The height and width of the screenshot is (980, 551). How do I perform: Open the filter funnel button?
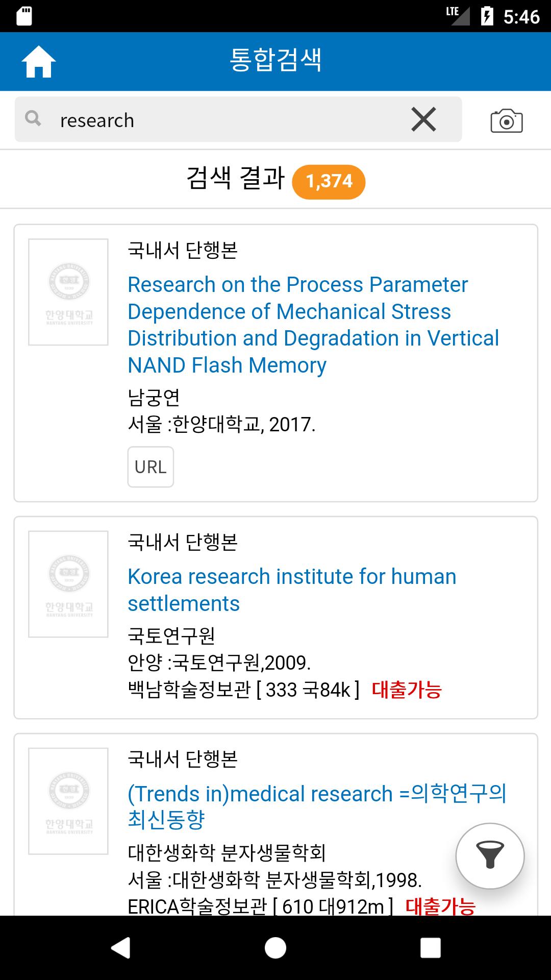[490, 856]
